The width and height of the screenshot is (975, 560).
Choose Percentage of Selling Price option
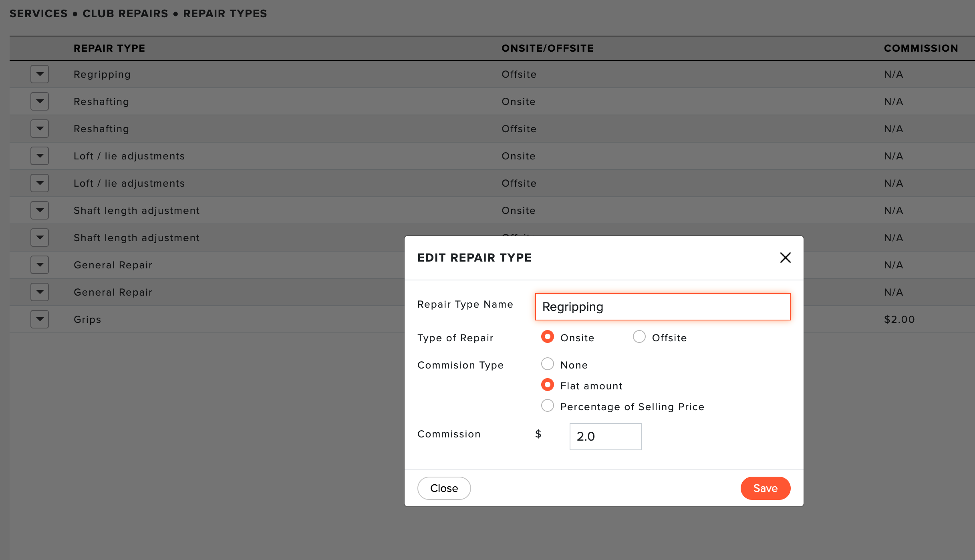click(x=547, y=406)
